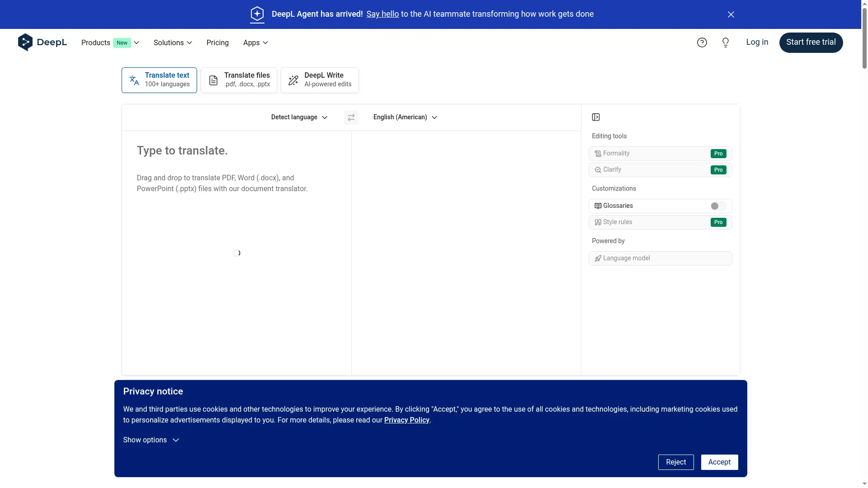Open the help question mark icon

coord(702,42)
